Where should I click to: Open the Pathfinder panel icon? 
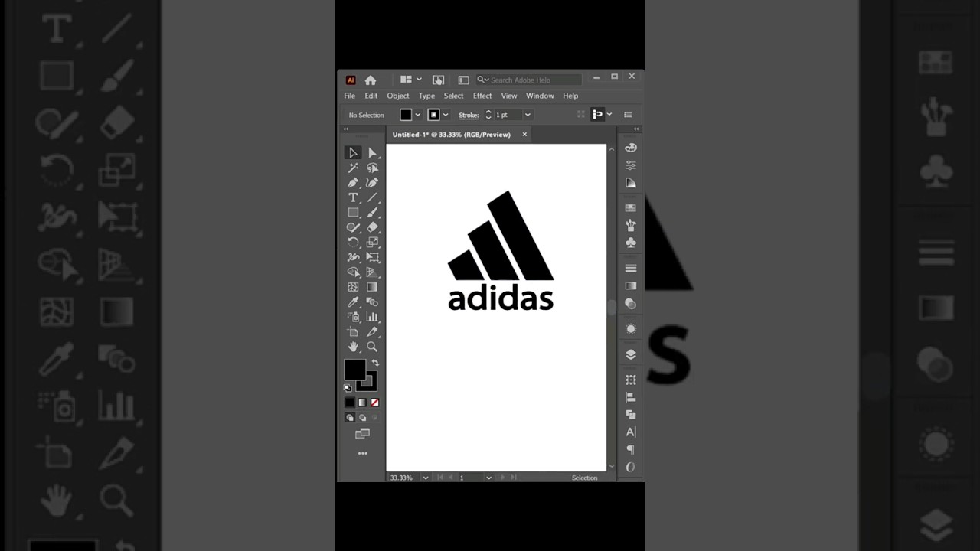pyautogui.click(x=631, y=415)
